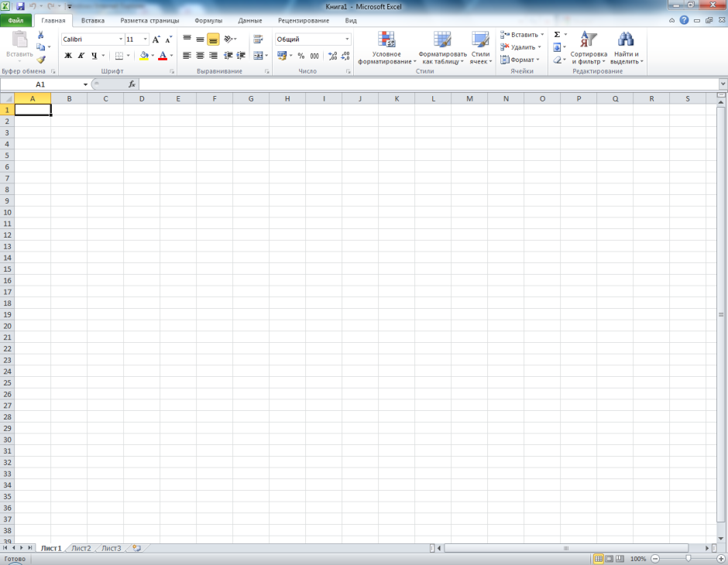The height and width of the screenshot is (565, 728).
Task: Open the font size dropdown
Action: [x=145, y=39]
